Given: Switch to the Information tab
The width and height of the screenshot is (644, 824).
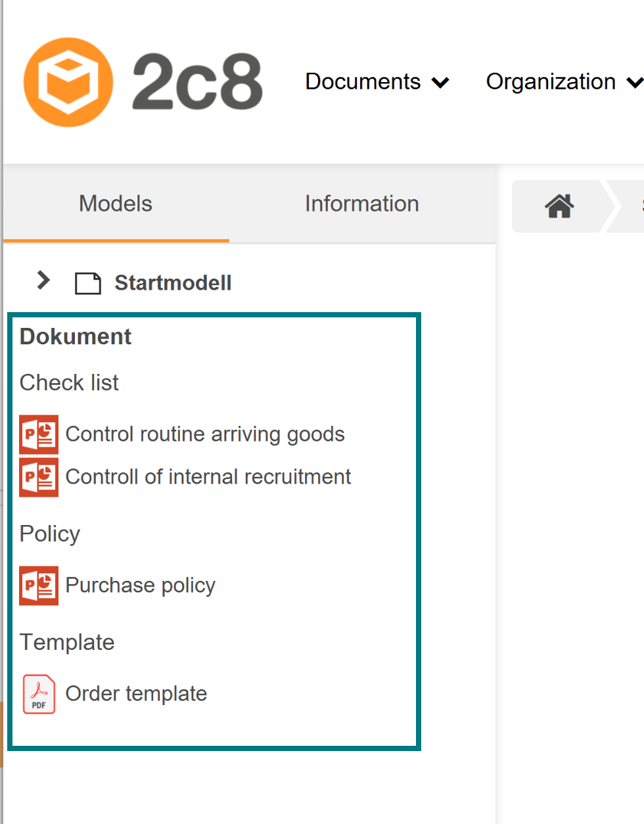Looking at the screenshot, I should tap(362, 204).
